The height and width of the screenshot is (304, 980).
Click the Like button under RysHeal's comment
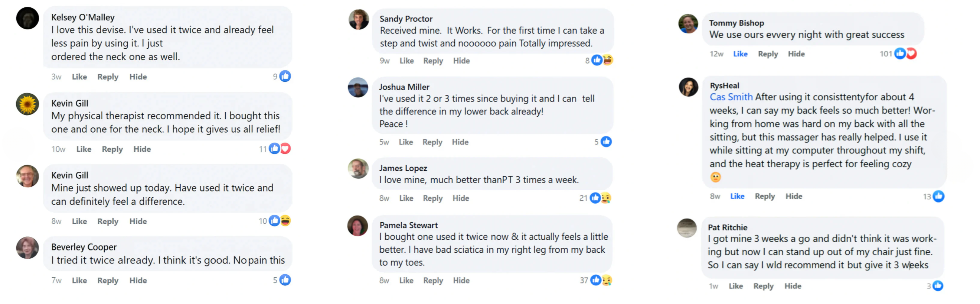pyautogui.click(x=737, y=196)
